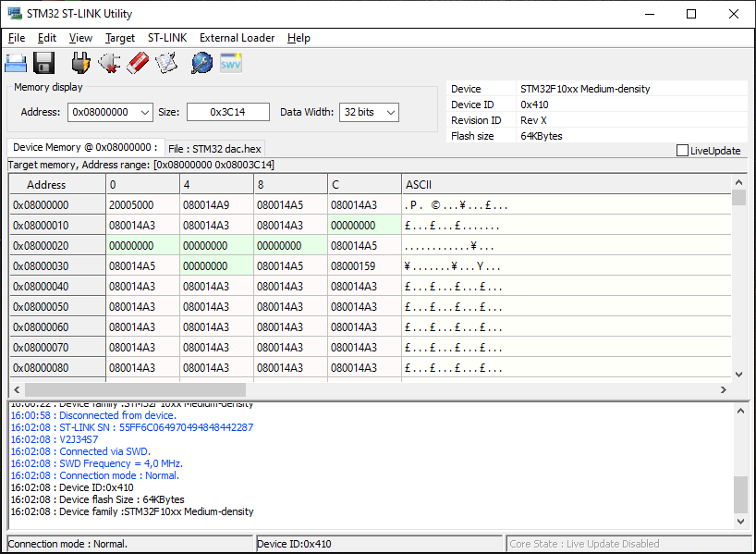Viewport: 756px width, 554px height.
Task: Switch to File : STM32 dac.hex tab
Action: pyautogui.click(x=214, y=149)
